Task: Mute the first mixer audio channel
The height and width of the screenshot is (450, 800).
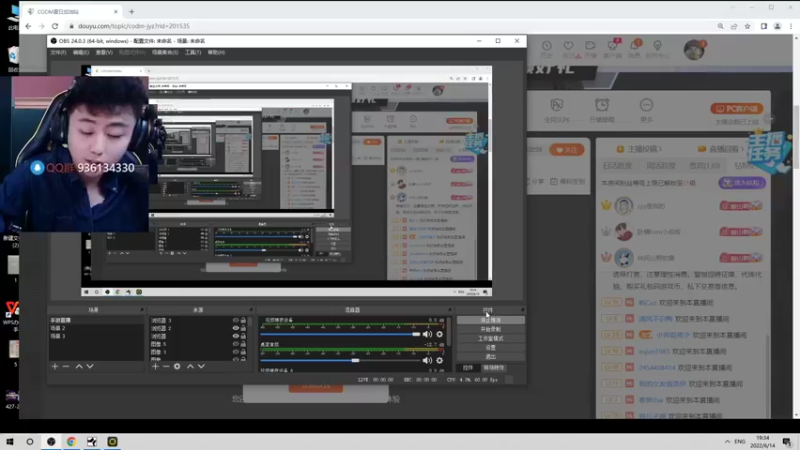Action: coord(428,334)
